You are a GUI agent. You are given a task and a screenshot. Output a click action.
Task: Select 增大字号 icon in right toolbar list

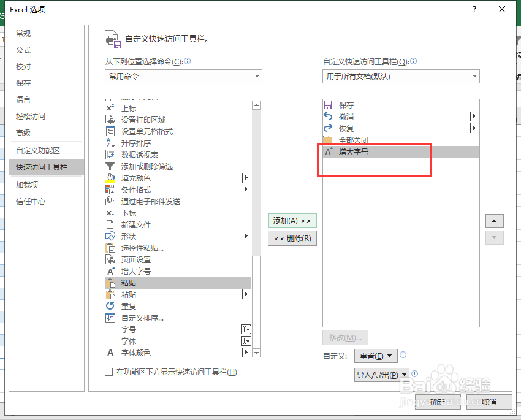pos(329,151)
